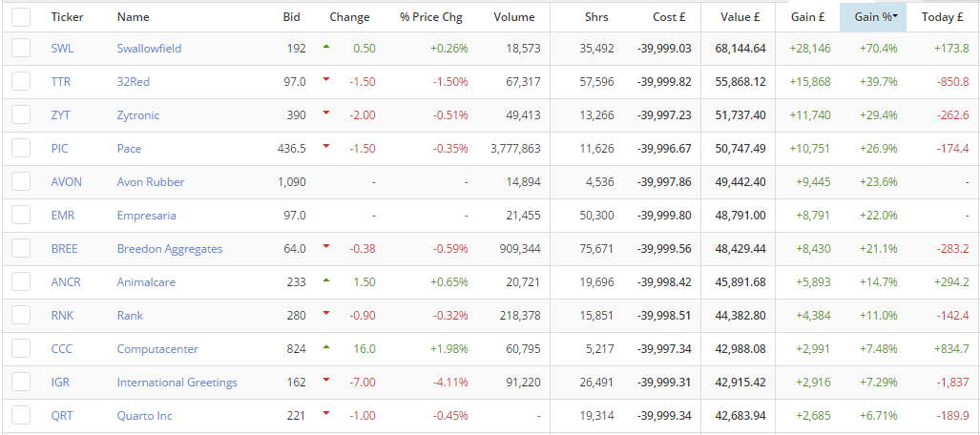Click Computacenter price change +1.98%

point(448,349)
